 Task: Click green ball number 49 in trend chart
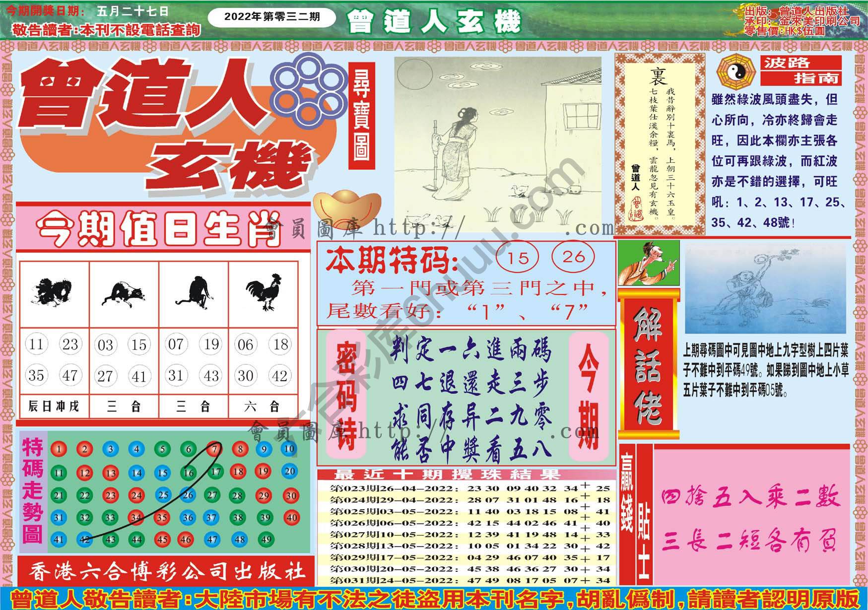(266, 539)
